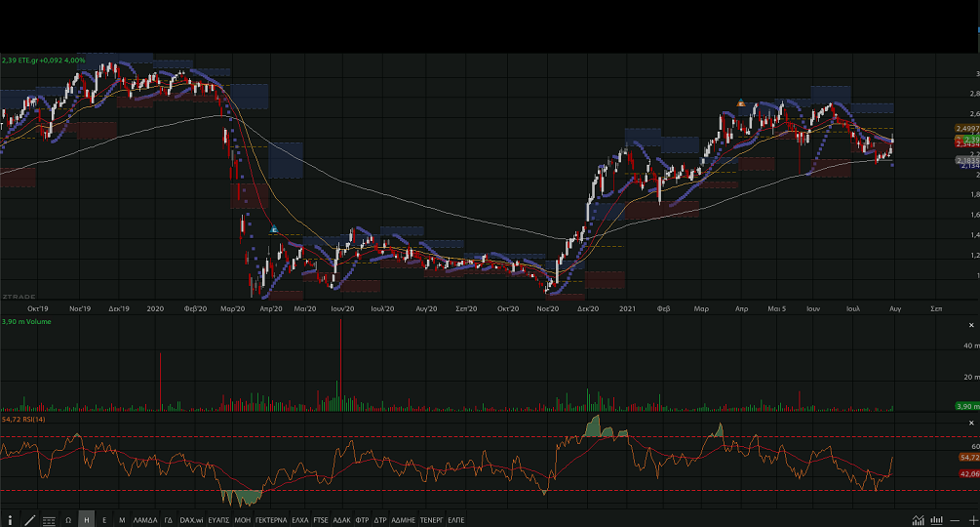980x527 pixels.
Task: Select the daily H timeframe
Action: pos(87,520)
